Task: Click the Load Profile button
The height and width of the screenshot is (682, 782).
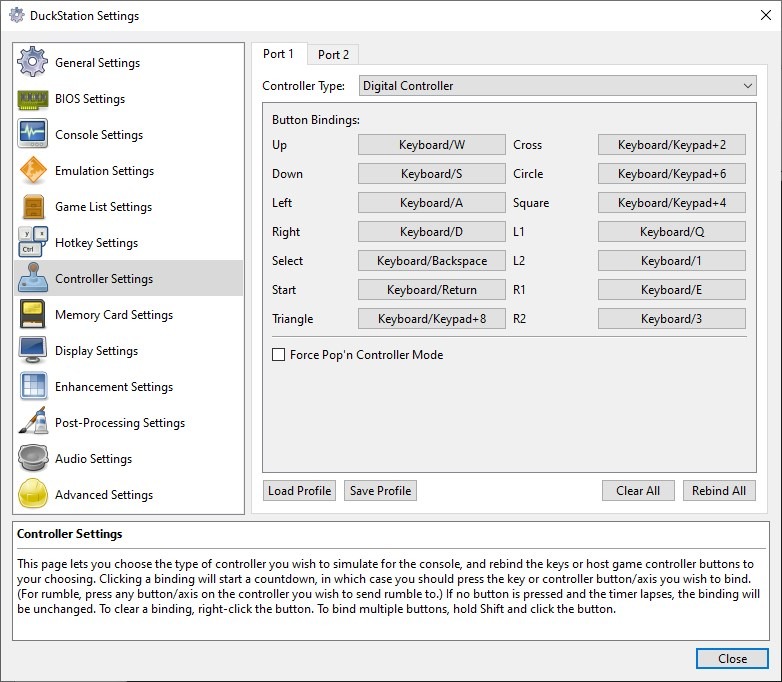Action: click(x=299, y=491)
